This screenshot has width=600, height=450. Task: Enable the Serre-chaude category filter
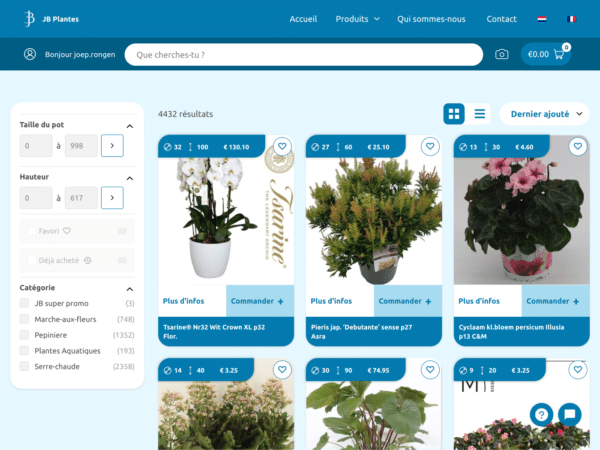pyautogui.click(x=25, y=367)
